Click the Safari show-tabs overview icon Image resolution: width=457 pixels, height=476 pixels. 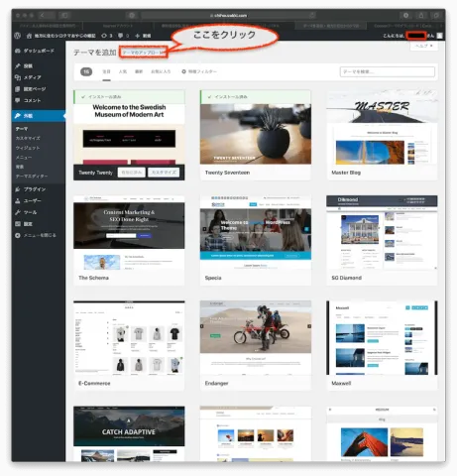click(x=436, y=15)
